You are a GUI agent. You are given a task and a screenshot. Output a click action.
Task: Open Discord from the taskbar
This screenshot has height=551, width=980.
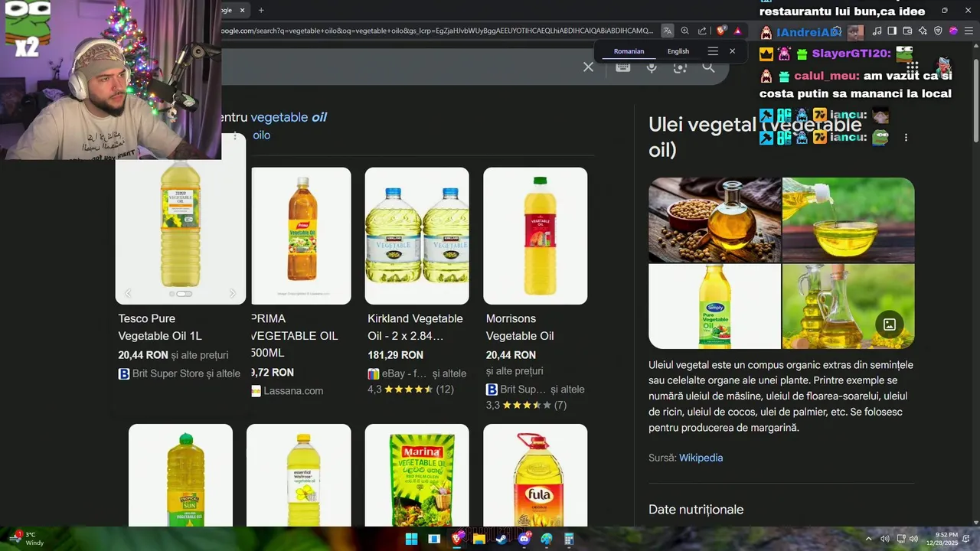coord(524,539)
